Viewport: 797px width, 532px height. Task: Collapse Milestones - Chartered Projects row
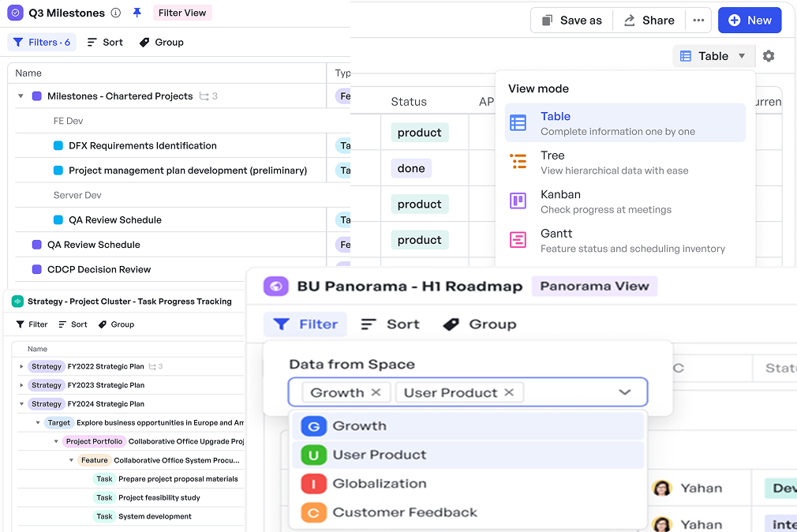21,96
